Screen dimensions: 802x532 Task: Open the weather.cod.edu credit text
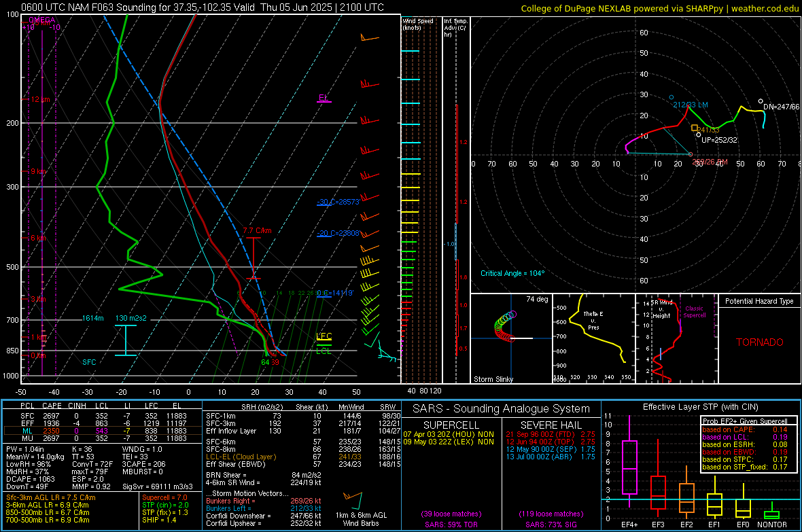click(765, 8)
